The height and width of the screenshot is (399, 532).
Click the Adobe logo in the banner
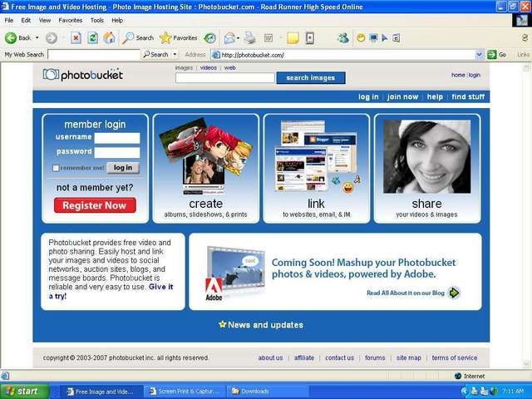[214, 289]
